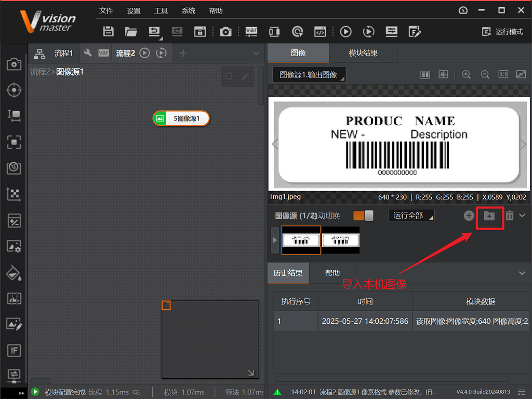This screenshot has width=532, height=399.
Task: Click the 1:1 actual size view control
Action: (x=502, y=74)
